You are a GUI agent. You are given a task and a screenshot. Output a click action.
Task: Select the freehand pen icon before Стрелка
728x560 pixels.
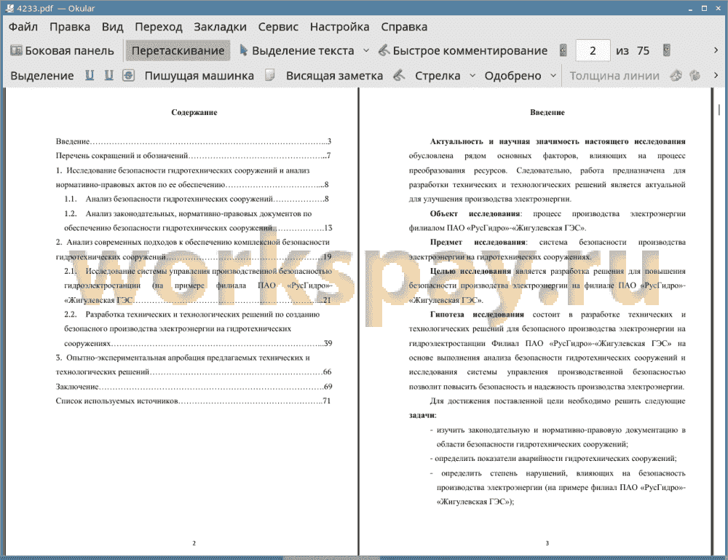click(399, 76)
